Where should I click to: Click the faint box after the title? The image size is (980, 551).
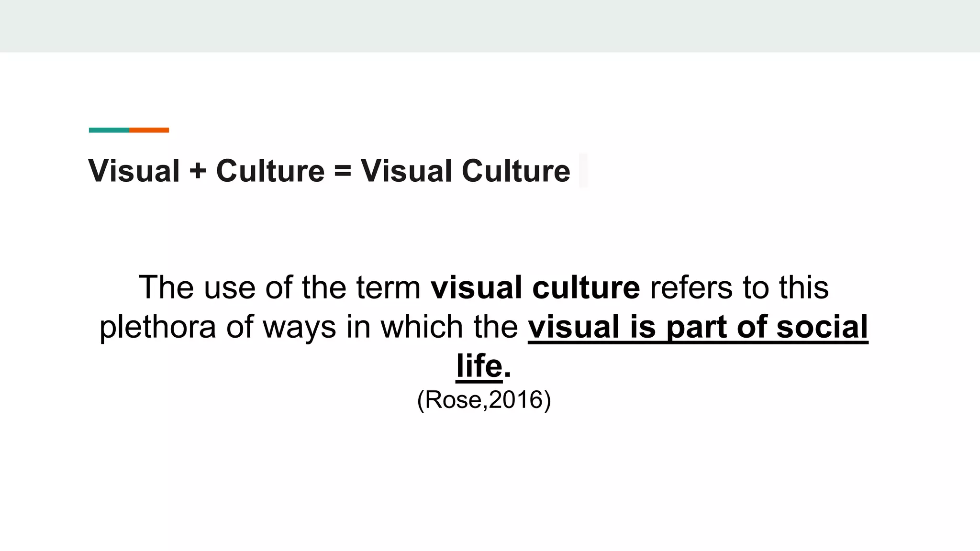(x=583, y=170)
